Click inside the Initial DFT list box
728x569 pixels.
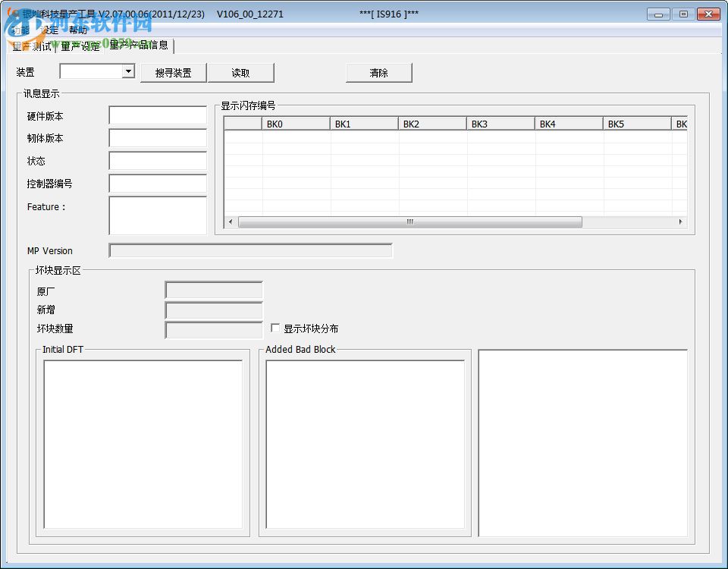tap(143, 445)
